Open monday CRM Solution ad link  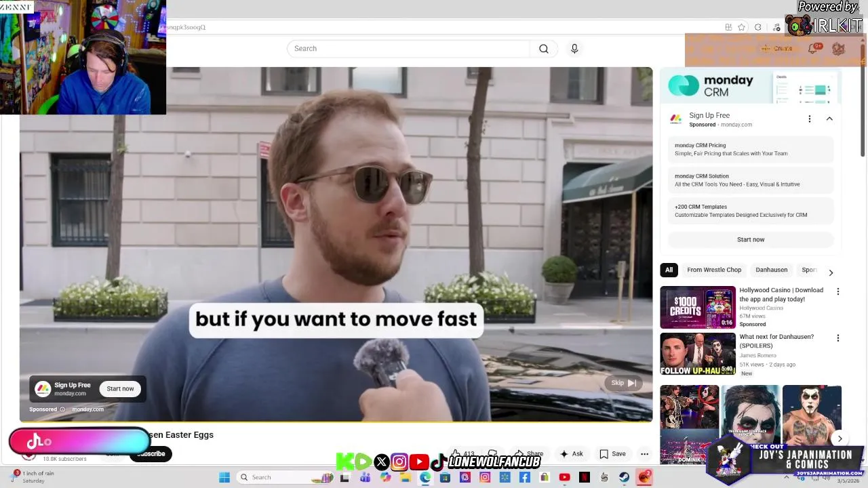pos(751,180)
